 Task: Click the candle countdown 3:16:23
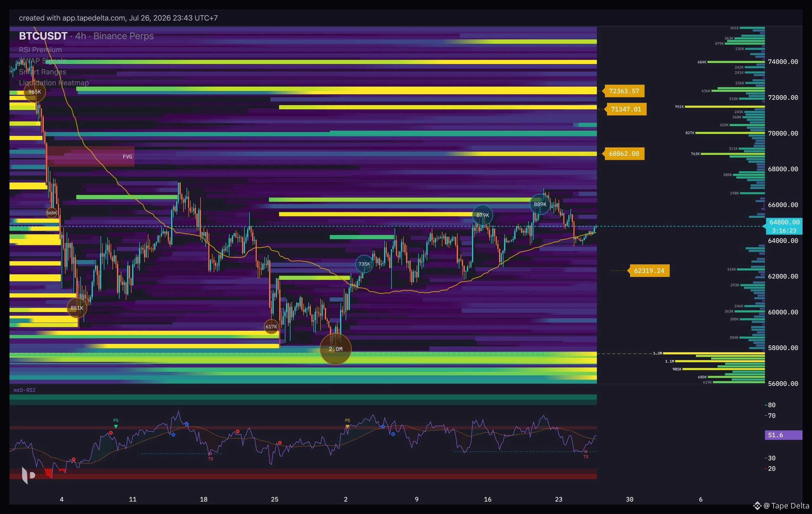coord(784,231)
